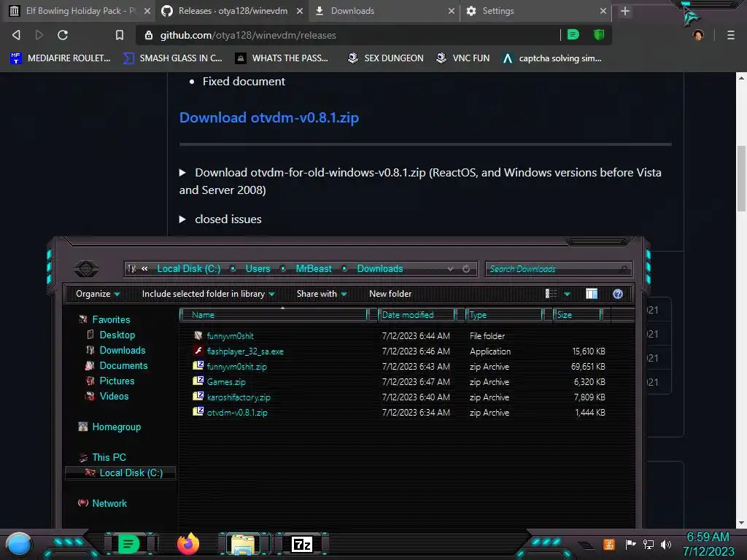
Task: Click Local Disk (C:) in the breadcrumb
Action: 189,268
